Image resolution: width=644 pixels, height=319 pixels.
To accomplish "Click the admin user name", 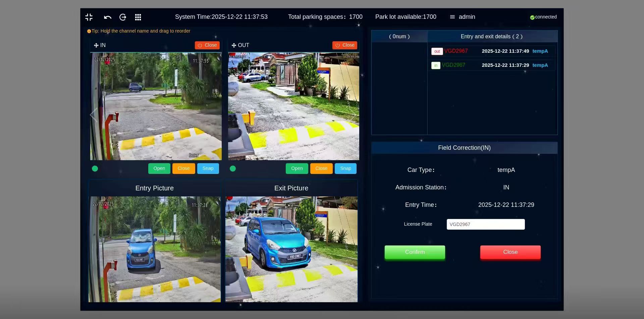I will pyautogui.click(x=467, y=17).
